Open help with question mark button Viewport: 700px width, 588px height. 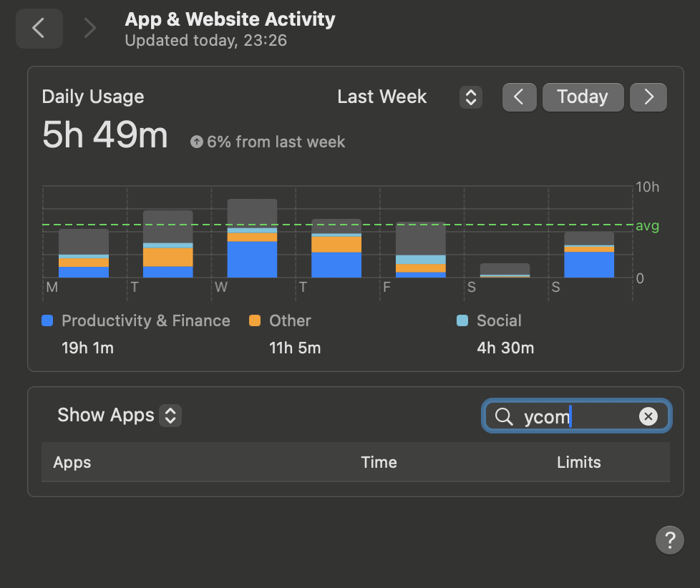669,539
